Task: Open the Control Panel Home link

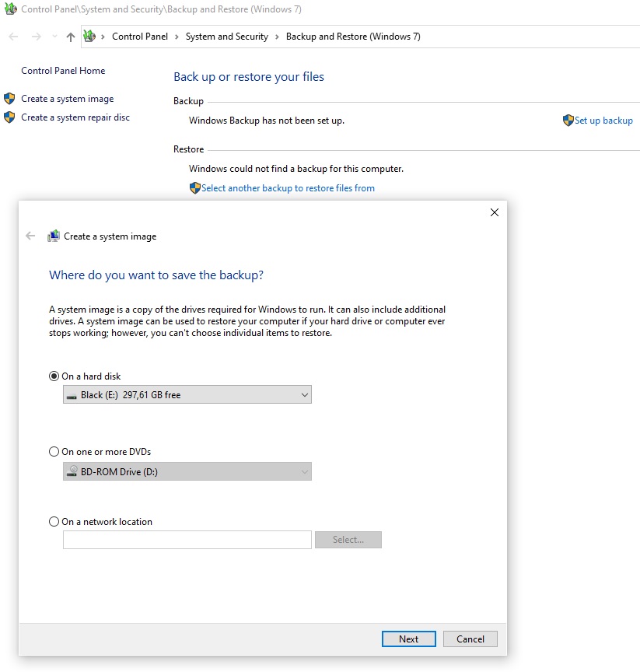Action: coord(63,71)
